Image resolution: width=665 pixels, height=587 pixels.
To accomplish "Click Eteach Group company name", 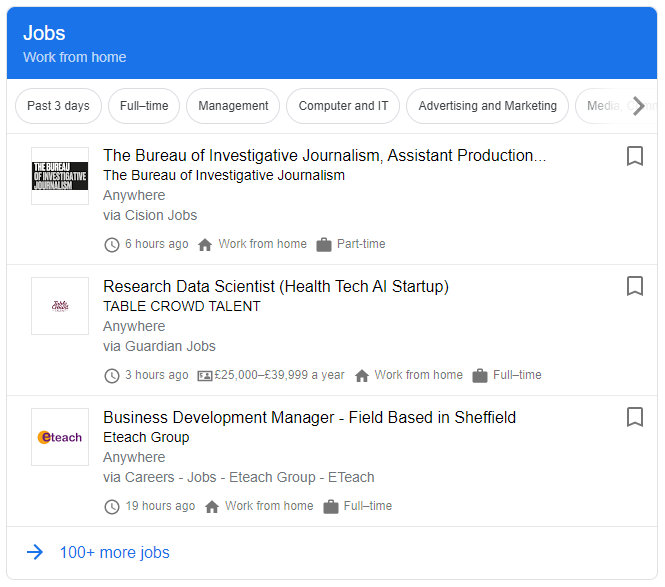I will point(146,437).
